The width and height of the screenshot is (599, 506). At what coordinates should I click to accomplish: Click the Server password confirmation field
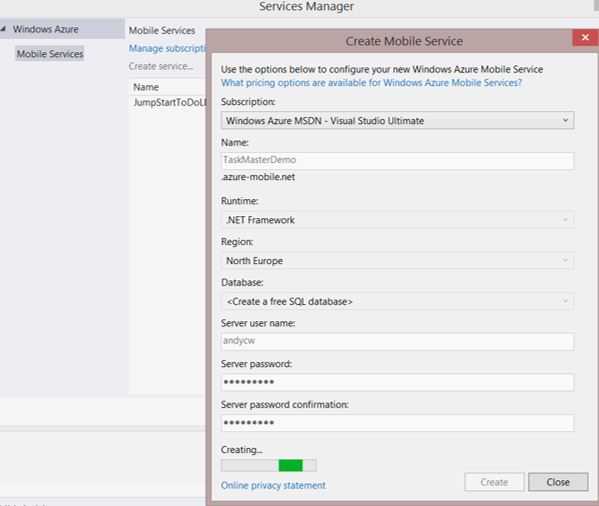(397, 423)
